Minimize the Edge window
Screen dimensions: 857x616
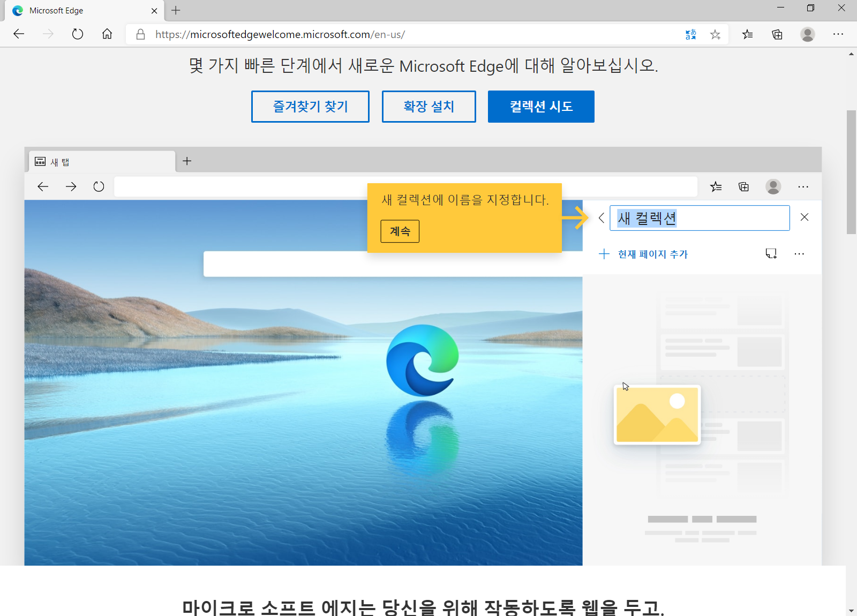[x=780, y=8]
